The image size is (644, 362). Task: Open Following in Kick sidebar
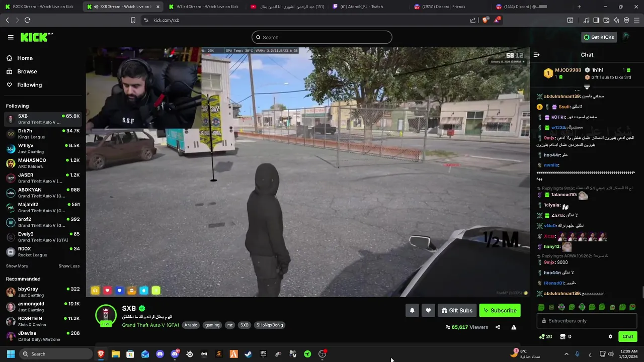[24, 85]
